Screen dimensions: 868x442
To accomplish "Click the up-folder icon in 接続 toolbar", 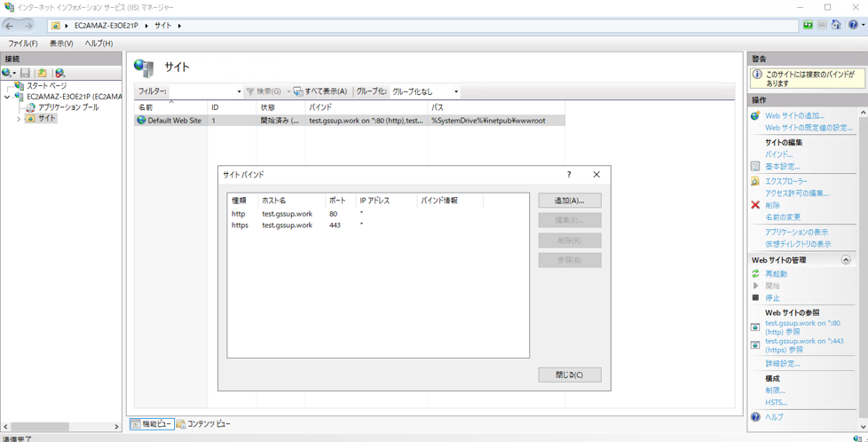I will (x=42, y=73).
